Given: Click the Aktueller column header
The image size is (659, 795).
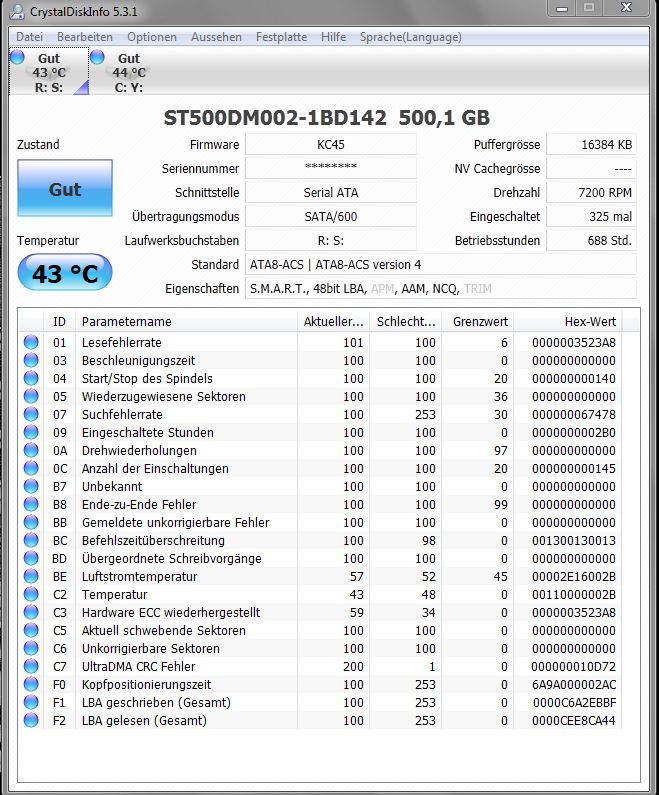Looking at the screenshot, I should (x=334, y=321).
